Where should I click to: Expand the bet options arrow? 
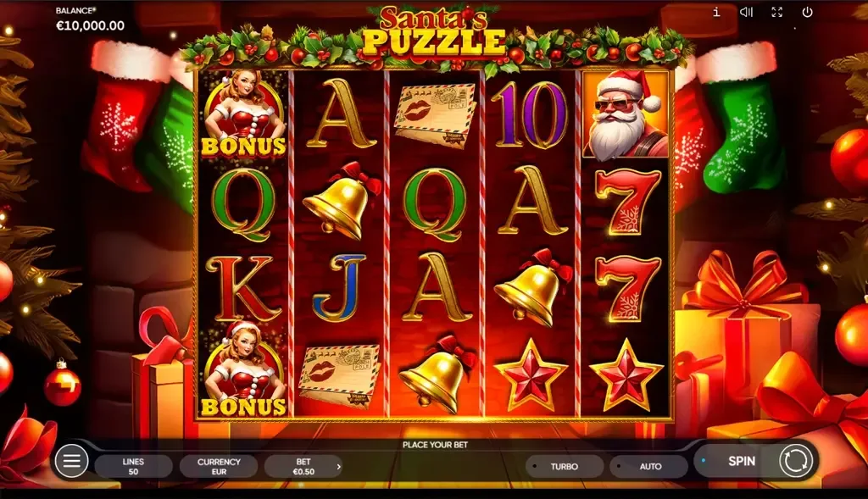click(338, 466)
